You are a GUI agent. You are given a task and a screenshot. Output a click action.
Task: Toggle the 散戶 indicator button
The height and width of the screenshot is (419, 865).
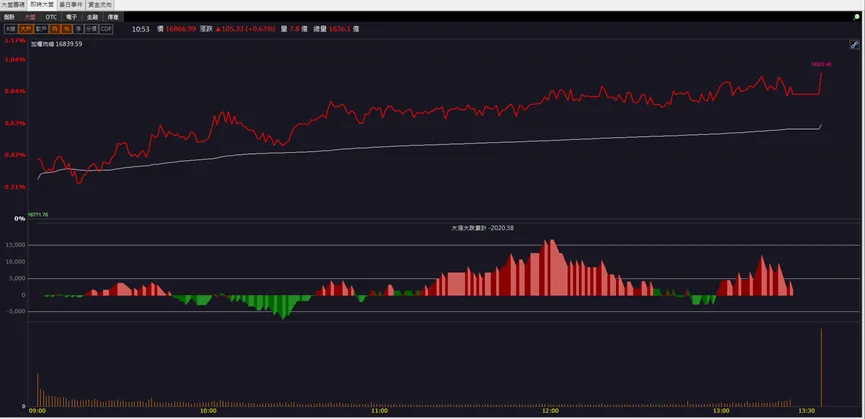(x=41, y=29)
